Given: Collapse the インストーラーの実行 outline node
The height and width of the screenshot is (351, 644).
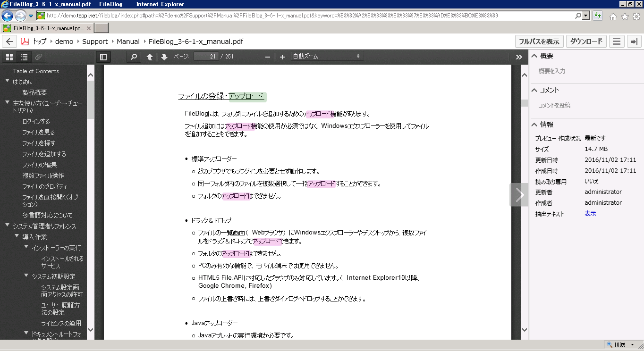Looking at the screenshot, I should click(26, 247).
